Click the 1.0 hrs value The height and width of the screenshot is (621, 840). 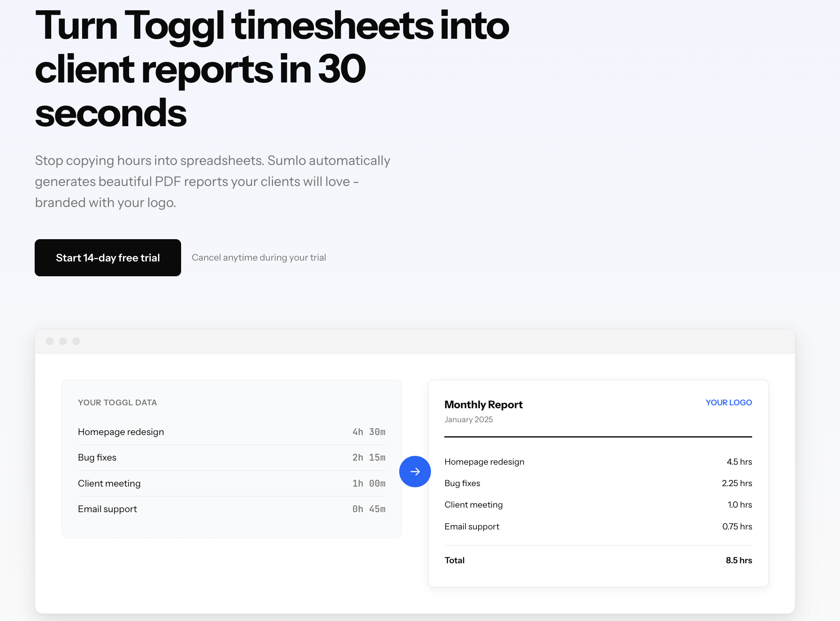coord(740,505)
